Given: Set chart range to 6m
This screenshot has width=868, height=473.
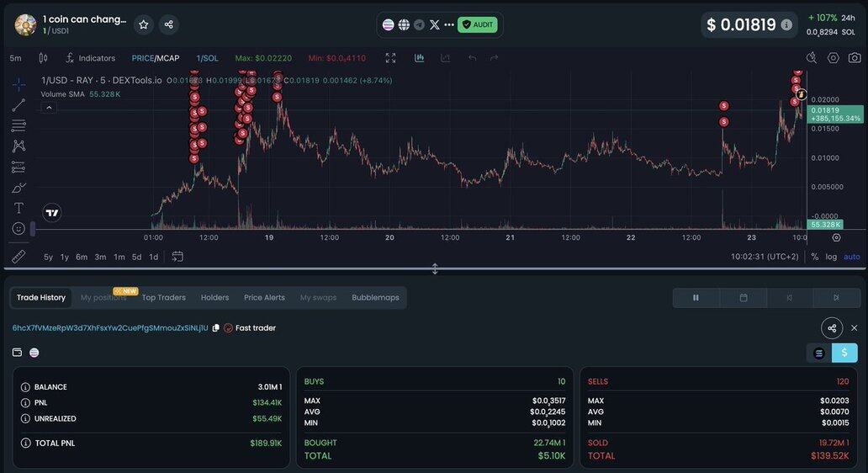Looking at the screenshot, I should point(82,257).
